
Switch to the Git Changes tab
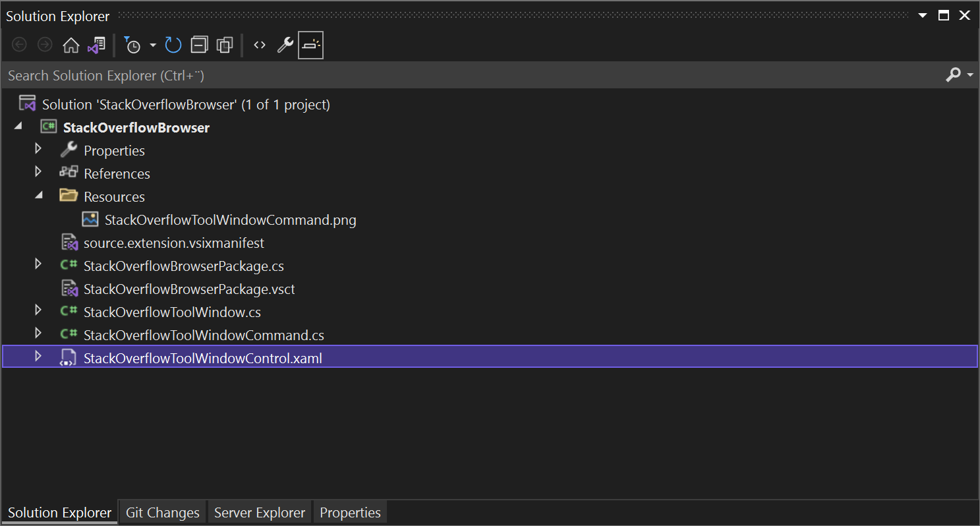coord(162,512)
